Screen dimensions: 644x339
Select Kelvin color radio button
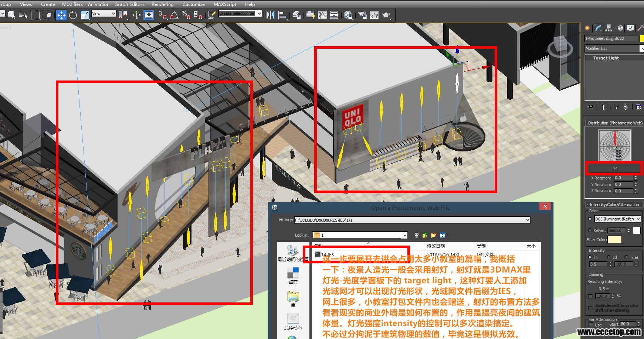tap(590, 230)
